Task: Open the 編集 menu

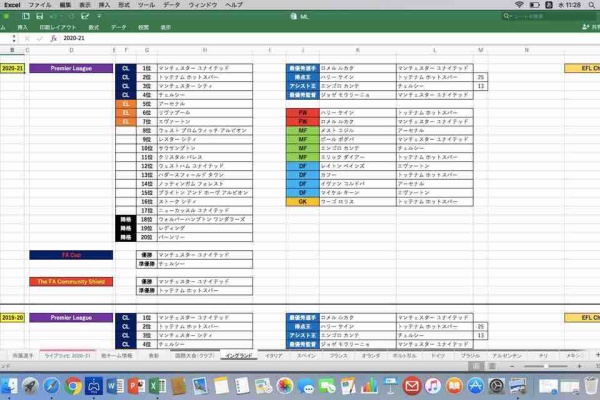Action: [65, 5]
